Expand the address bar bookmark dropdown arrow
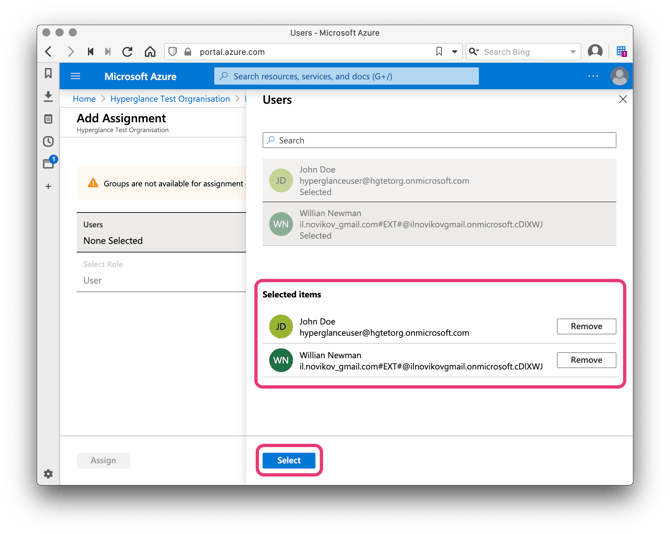Screen dimensions: 670x534 (454, 52)
